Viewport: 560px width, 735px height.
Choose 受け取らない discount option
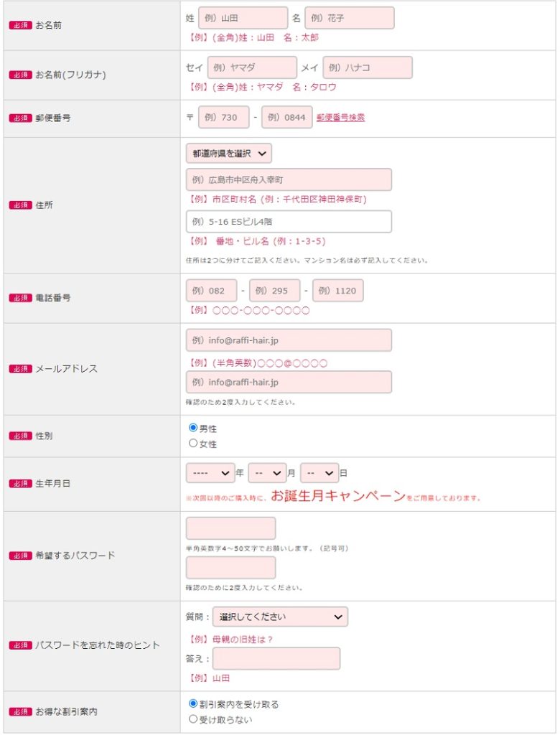point(192,718)
